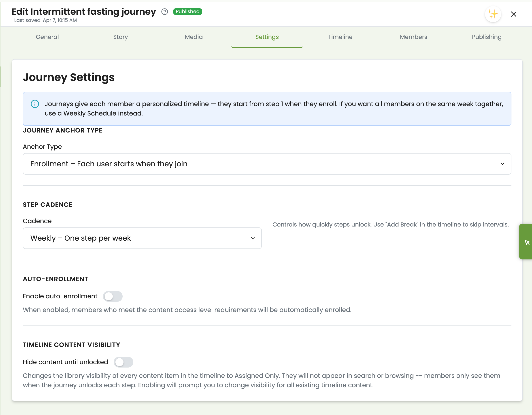
Task: Click the 'JOURNEY ANCHOR TYPE' section label
Action: tap(63, 130)
